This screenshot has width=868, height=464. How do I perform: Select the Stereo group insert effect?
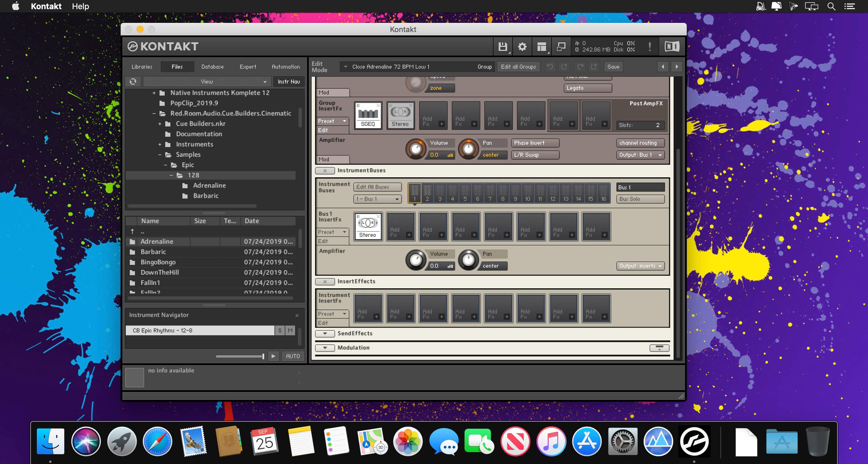pyautogui.click(x=400, y=115)
